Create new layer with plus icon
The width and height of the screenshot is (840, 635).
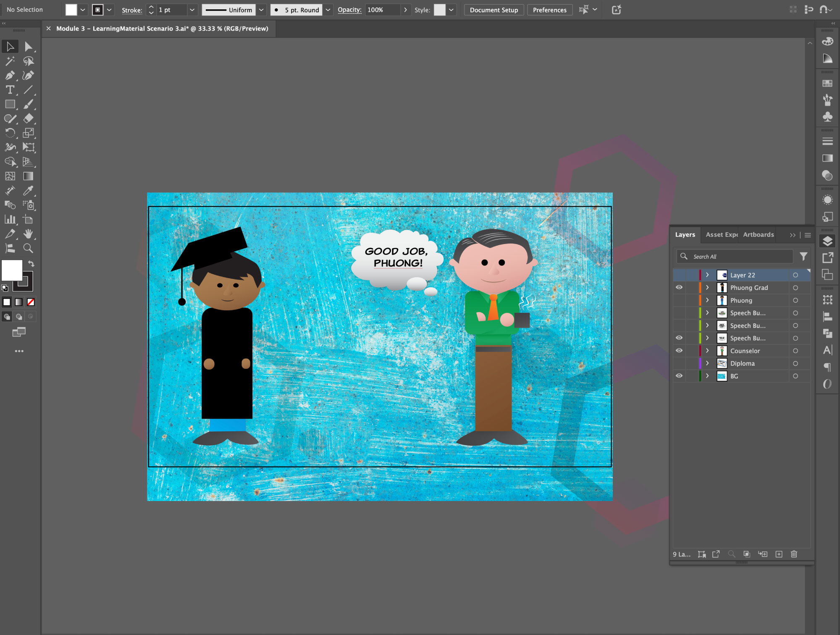click(779, 554)
